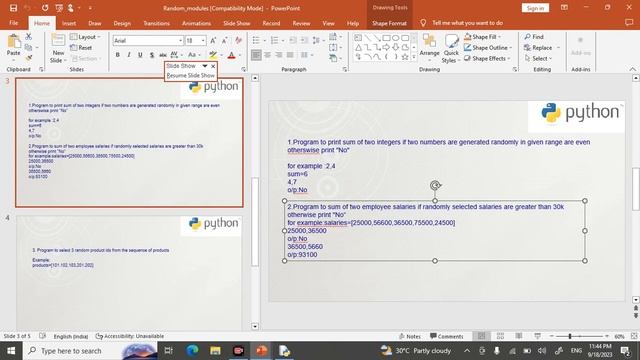Viewport: 640px width, 360px height.
Task: Open the Select dropdown in Editing
Action: (x=538, y=58)
